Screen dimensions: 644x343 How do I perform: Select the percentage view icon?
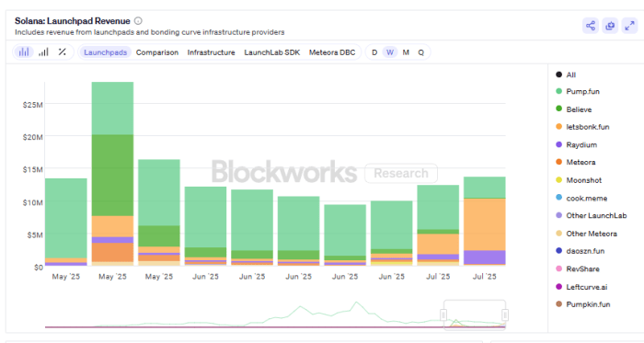62,52
